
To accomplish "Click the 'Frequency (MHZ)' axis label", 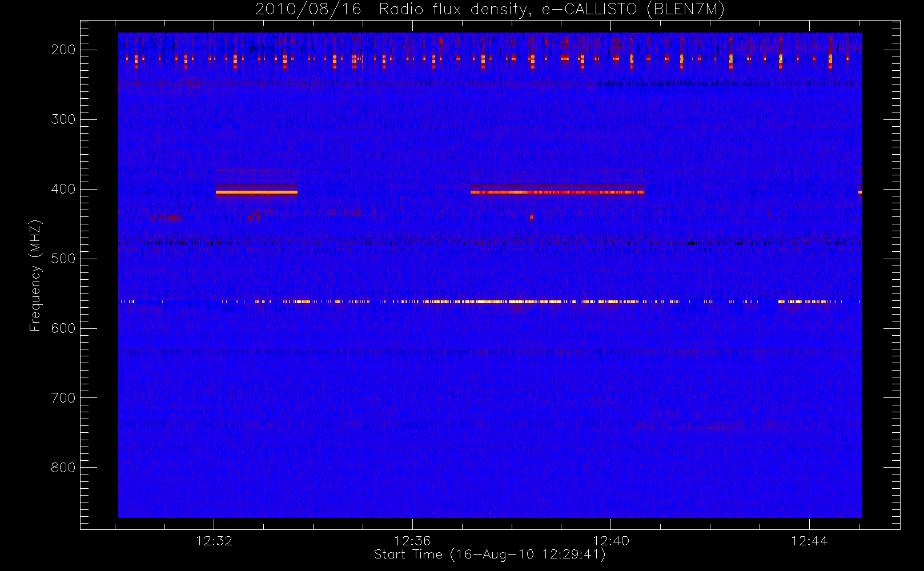I will [35, 275].
